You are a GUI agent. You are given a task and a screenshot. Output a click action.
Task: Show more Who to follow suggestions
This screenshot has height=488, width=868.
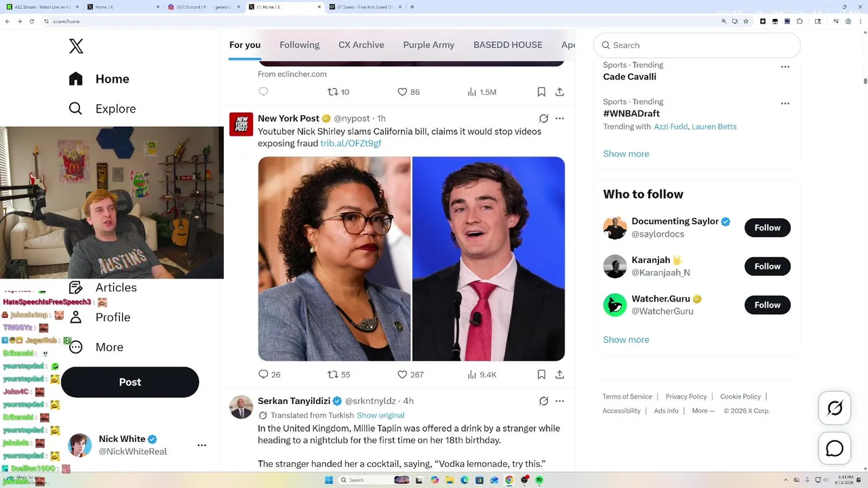click(x=626, y=340)
